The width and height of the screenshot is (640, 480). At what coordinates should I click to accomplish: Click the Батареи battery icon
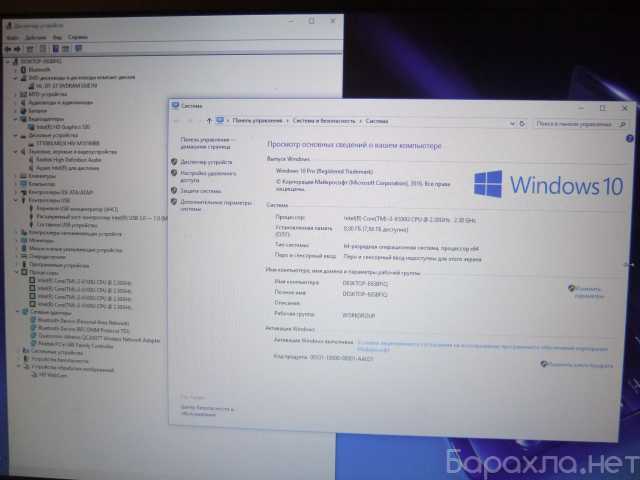pyautogui.click(x=24, y=111)
